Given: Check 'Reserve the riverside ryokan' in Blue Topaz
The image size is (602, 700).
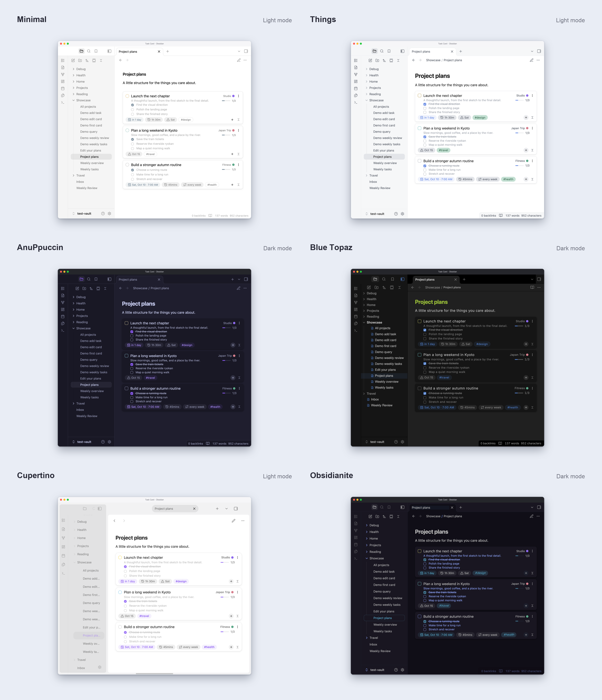Looking at the screenshot, I should tap(425, 368).
